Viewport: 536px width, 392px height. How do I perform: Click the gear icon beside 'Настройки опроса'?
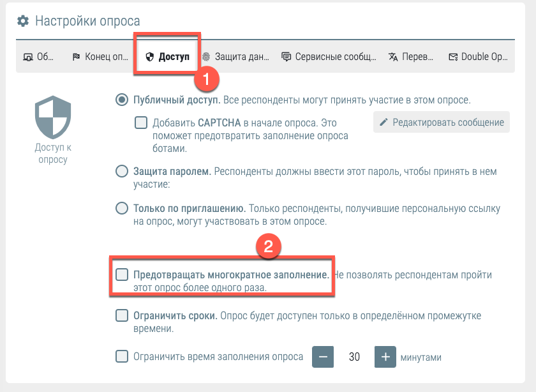point(23,21)
